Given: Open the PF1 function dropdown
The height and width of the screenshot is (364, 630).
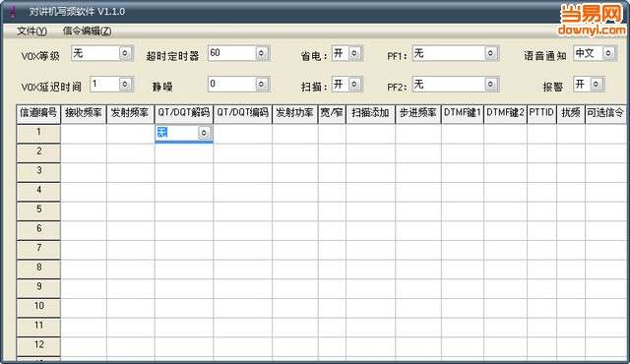Looking at the screenshot, I should pyautogui.click(x=490, y=53).
